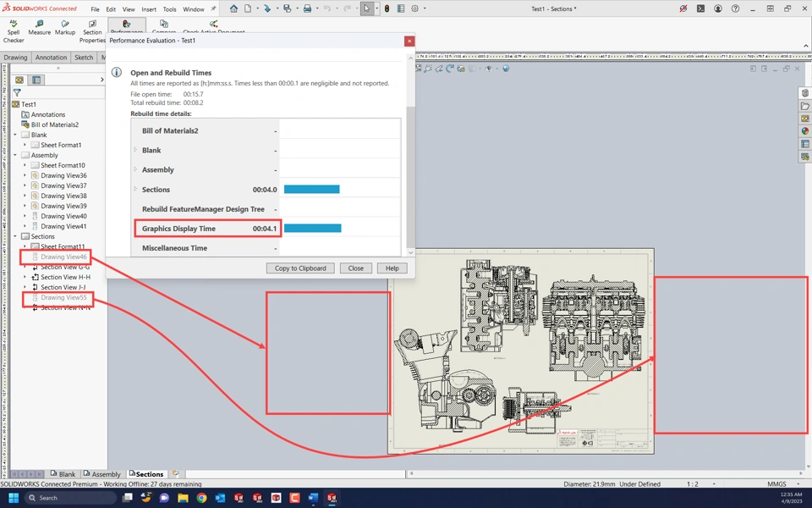Click the Performance Evaluation dialog vertical scrollbar
This screenshot has height=508, width=812.
point(411,156)
